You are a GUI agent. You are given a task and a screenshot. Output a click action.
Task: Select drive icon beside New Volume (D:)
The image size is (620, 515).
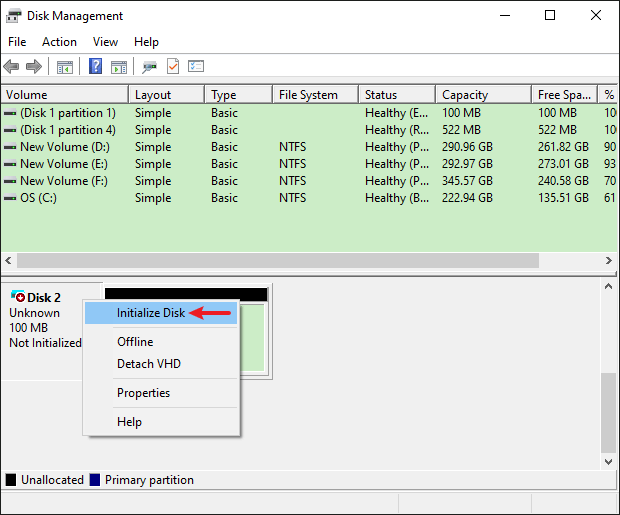[x=10, y=147]
